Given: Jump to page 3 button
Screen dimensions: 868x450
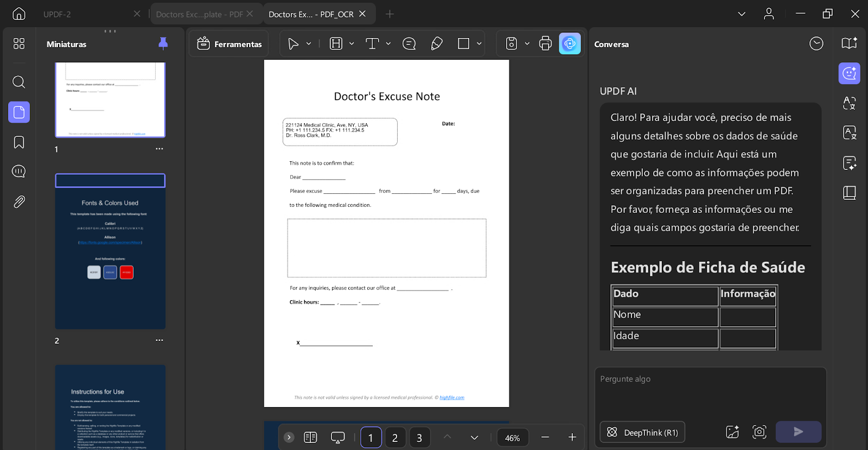Looking at the screenshot, I should tap(419, 438).
